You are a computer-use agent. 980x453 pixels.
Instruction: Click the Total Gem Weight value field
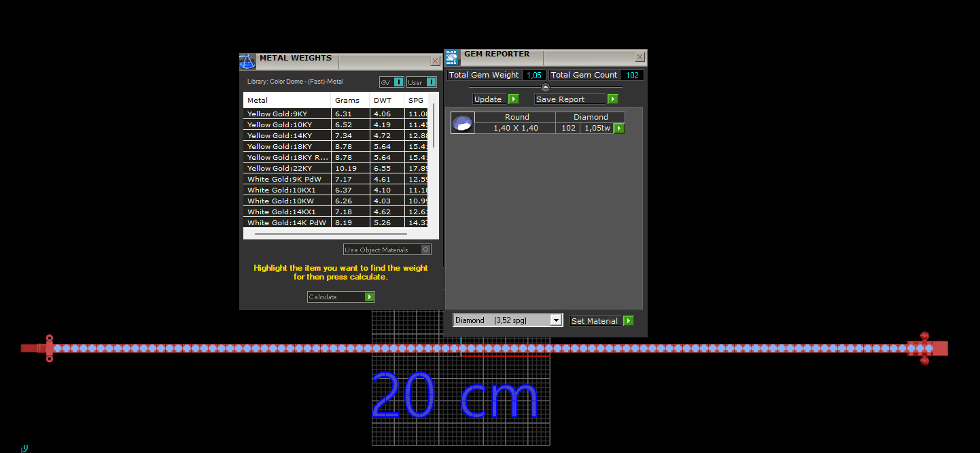[534, 75]
